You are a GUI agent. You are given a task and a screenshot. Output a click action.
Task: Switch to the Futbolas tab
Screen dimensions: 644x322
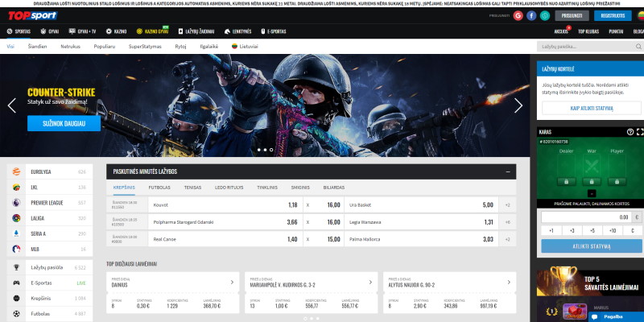[x=159, y=187]
